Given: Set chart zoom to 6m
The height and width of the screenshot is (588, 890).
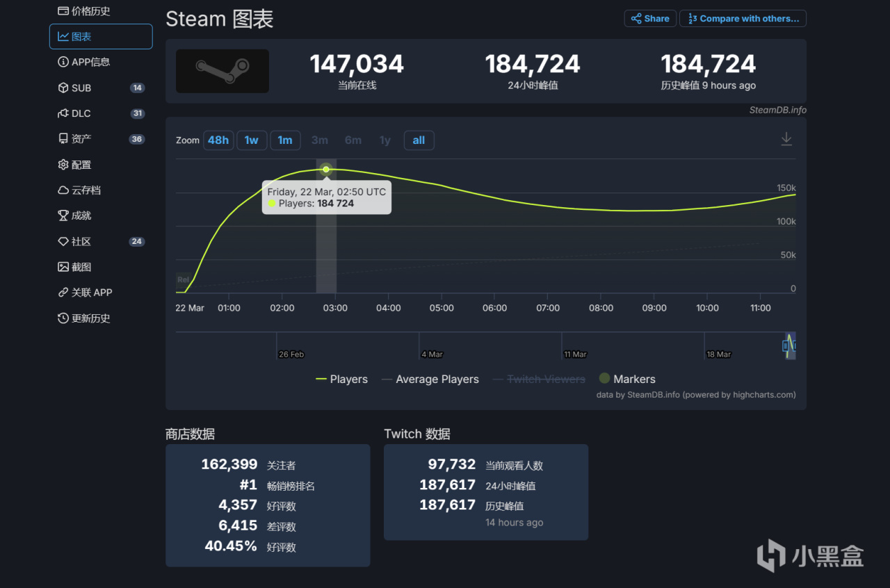Looking at the screenshot, I should coord(353,140).
